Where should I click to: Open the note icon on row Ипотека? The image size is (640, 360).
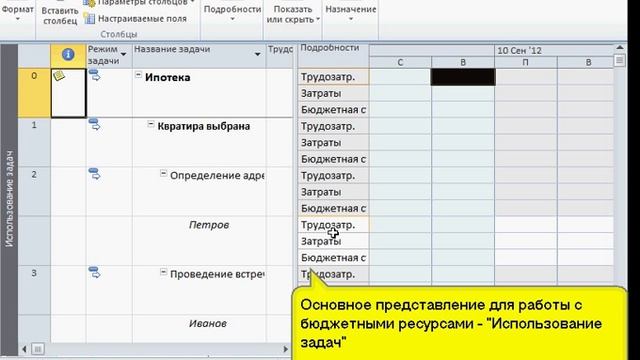click(x=59, y=76)
